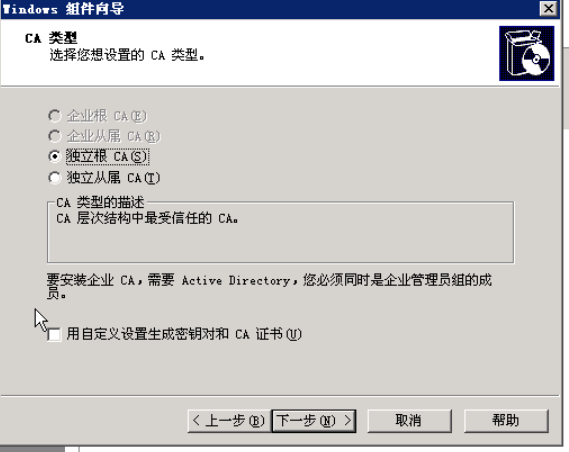Click the 用自定义设置生成密钥对 label text
The height and width of the screenshot is (452, 569).
tap(147, 334)
